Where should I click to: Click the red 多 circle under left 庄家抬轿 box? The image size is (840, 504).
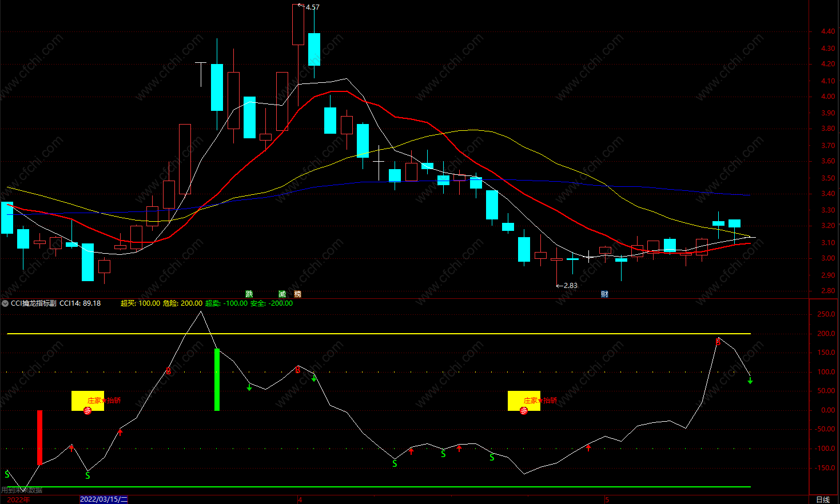tap(87, 410)
